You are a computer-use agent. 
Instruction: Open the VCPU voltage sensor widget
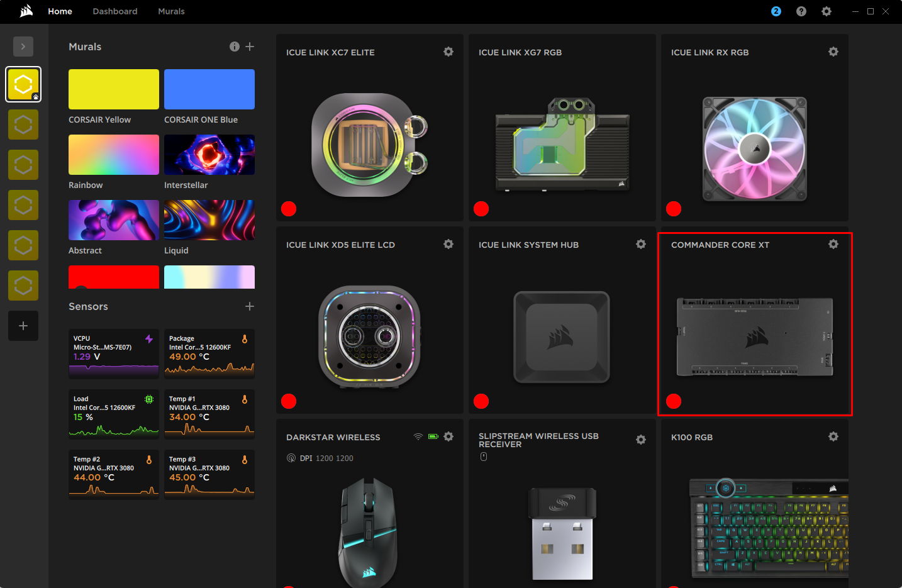pos(114,354)
